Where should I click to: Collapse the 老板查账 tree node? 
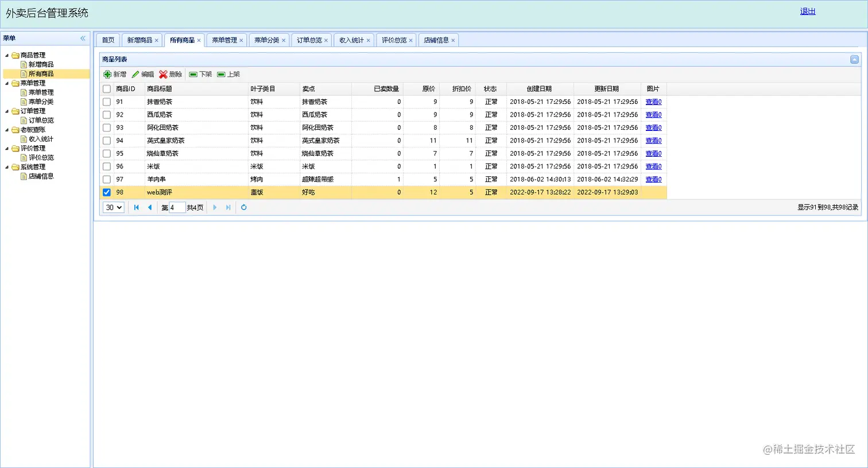coord(7,130)
